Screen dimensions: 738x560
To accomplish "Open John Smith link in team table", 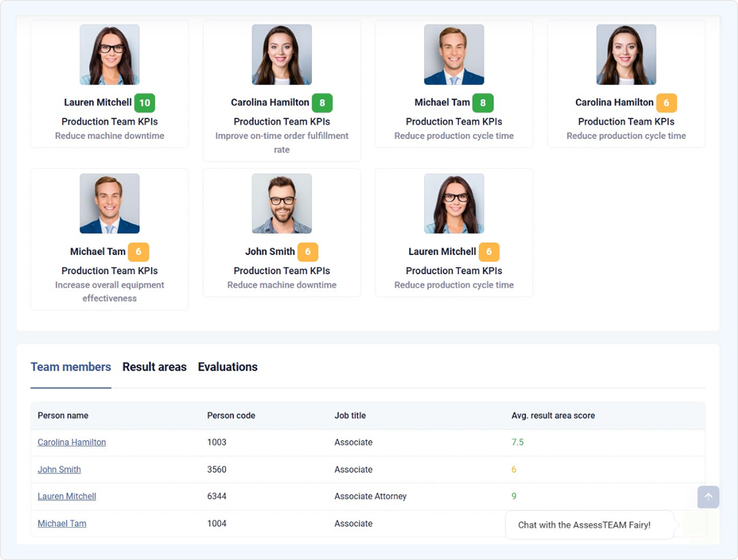I will click(x=59, y=470).
